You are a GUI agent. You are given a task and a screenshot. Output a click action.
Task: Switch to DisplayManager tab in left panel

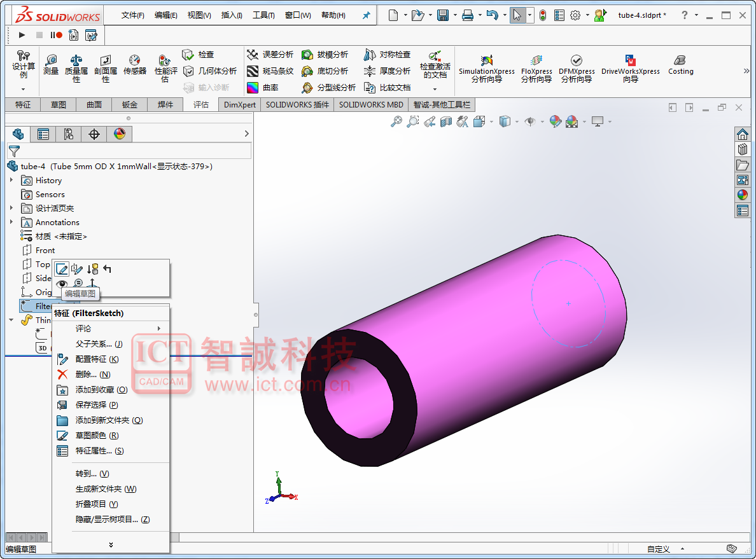pyautogui.click(x=120, y=134)
